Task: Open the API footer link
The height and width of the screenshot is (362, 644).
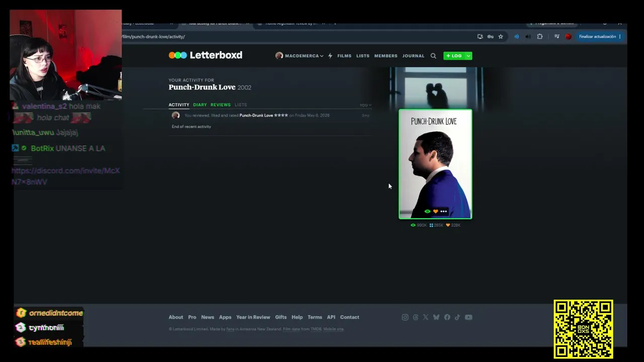Action: (x=331, y=317)
